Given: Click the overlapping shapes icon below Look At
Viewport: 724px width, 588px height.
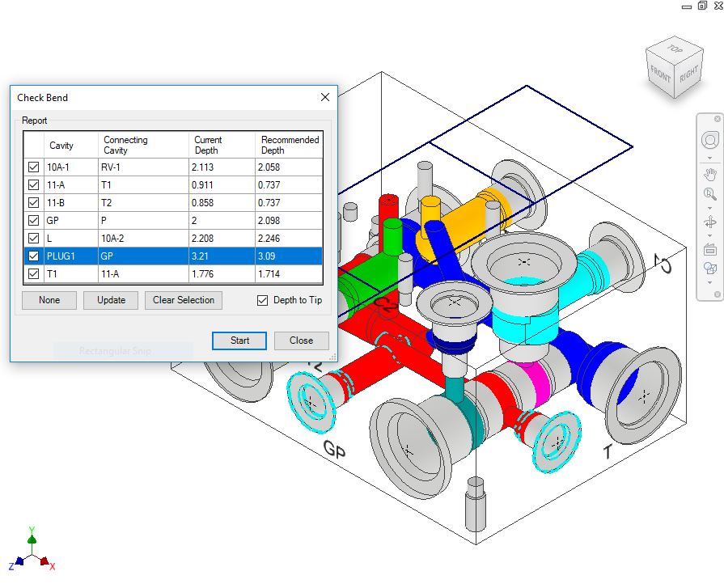Looking at the screenshot, I should click(x=709, y=269).
